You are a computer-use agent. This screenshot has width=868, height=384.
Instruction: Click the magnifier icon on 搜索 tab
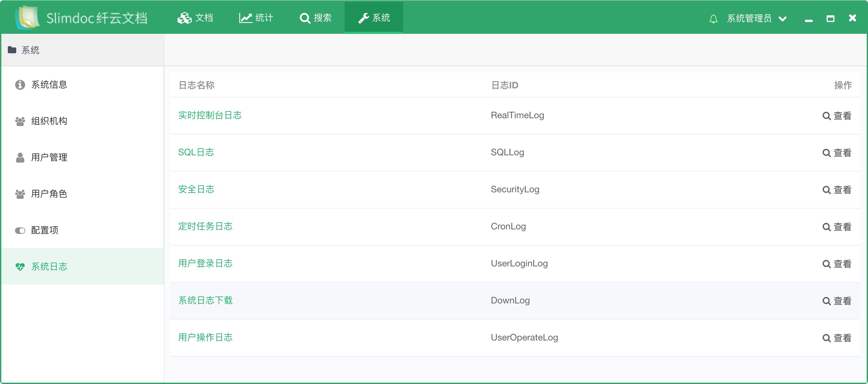[305, 18]
